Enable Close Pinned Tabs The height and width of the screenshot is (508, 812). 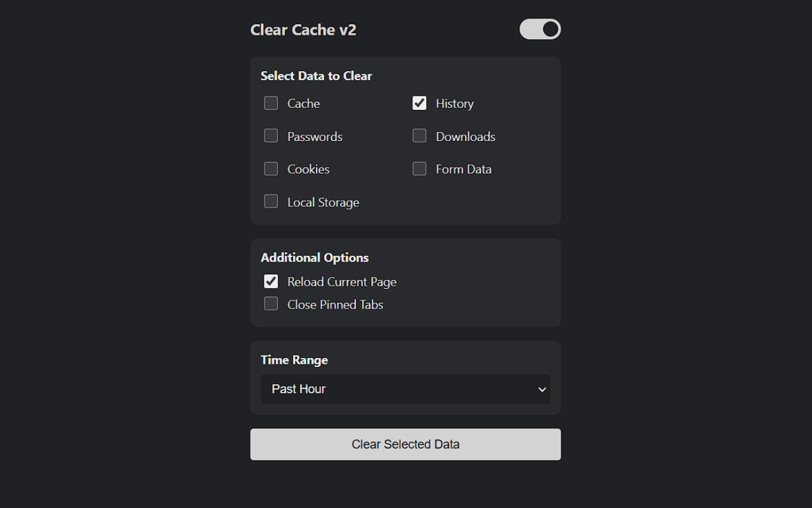(271, 304)
